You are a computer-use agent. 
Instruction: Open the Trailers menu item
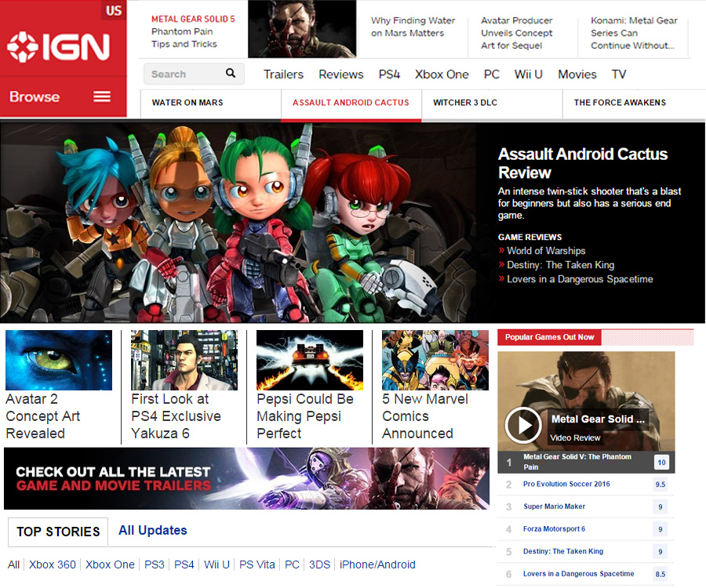point(283,74)
